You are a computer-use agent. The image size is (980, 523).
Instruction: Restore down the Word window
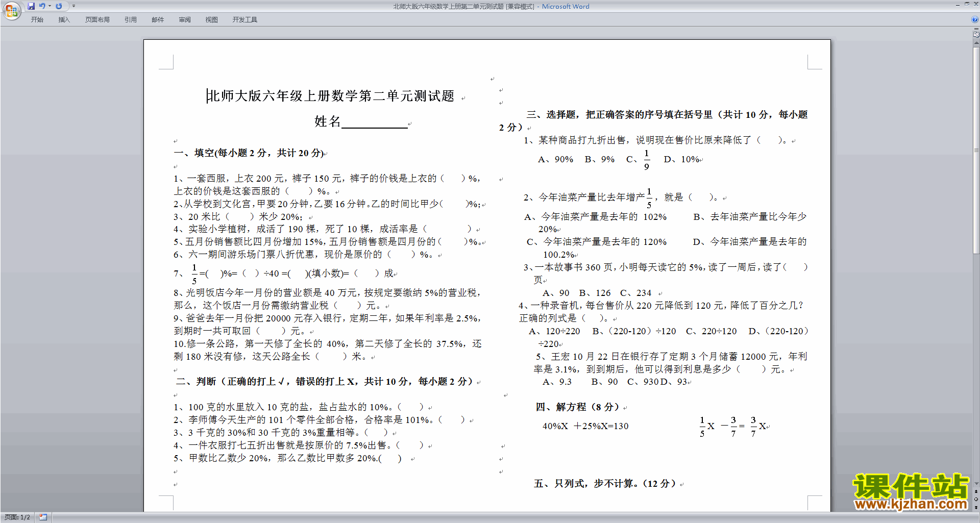pyautogui.click(x=967, y=5)
